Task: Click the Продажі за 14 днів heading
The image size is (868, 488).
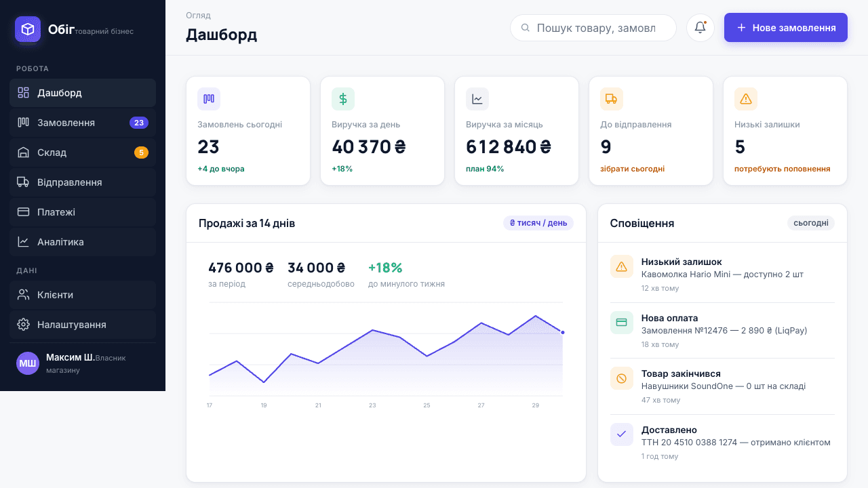Action: (x=247, y=223)
